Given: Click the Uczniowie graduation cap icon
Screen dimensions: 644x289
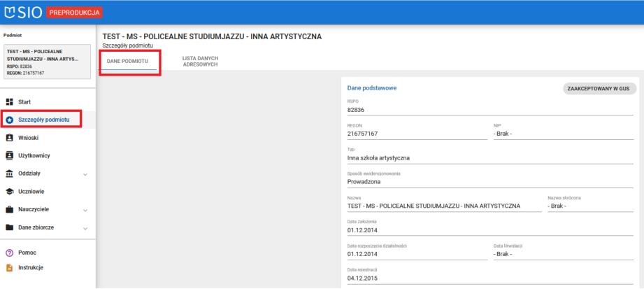Looking at the screenshot, I should [10, 191].
